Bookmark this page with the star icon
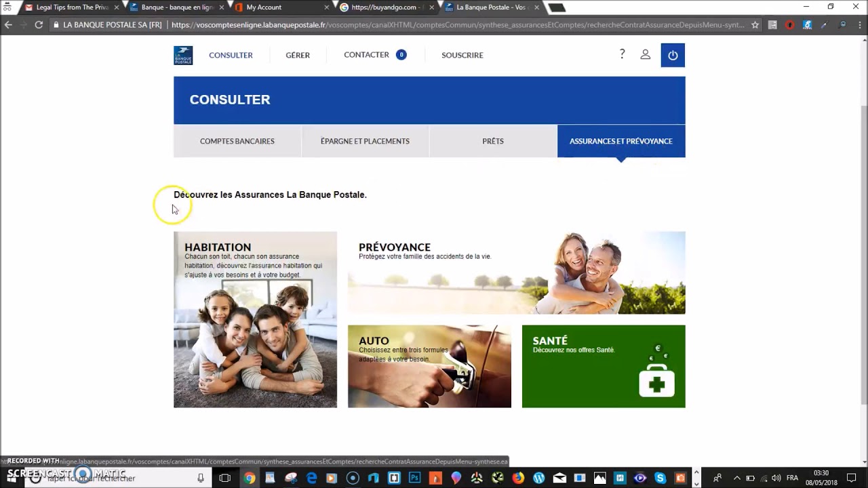This screenshot has height=488, width=868. click(x=755, y=25)
